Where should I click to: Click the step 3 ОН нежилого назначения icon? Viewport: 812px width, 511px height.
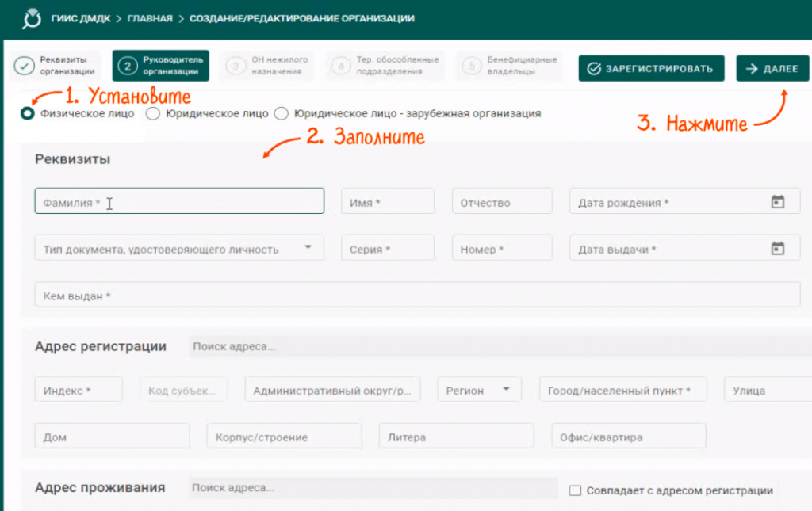[236, 66]
